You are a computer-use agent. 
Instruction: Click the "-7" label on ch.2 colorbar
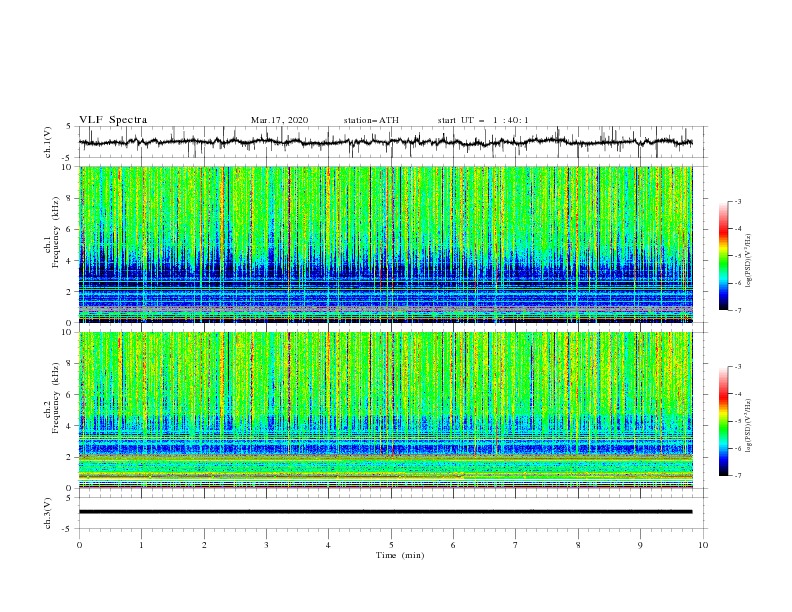pyautogui.click(x=737, y=475)
